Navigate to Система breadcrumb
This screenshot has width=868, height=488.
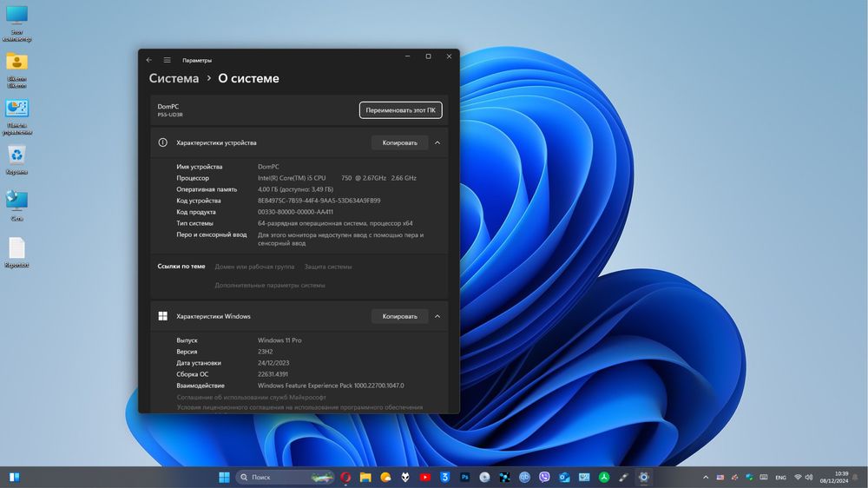[x=174, y=78]
